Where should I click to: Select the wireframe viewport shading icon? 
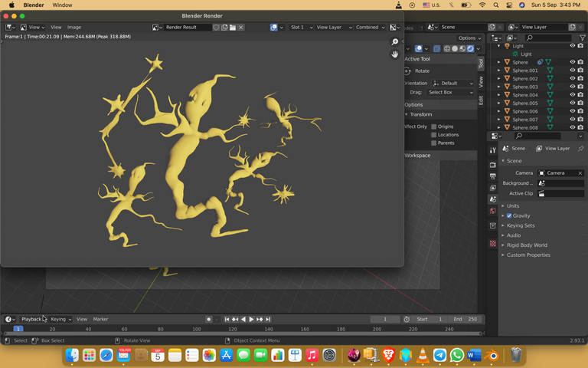[x=447, y=49]
